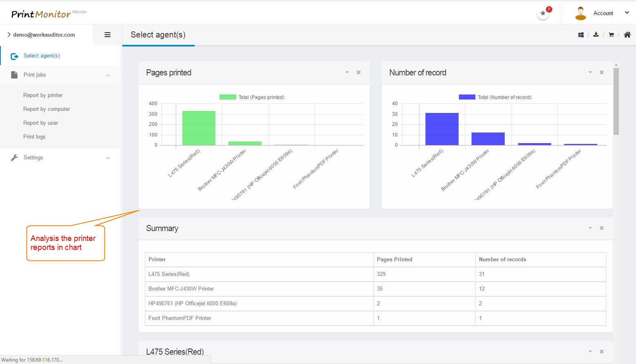Open Report by printer
This screenshot has width=636, height=364.
tap(43, 95)
